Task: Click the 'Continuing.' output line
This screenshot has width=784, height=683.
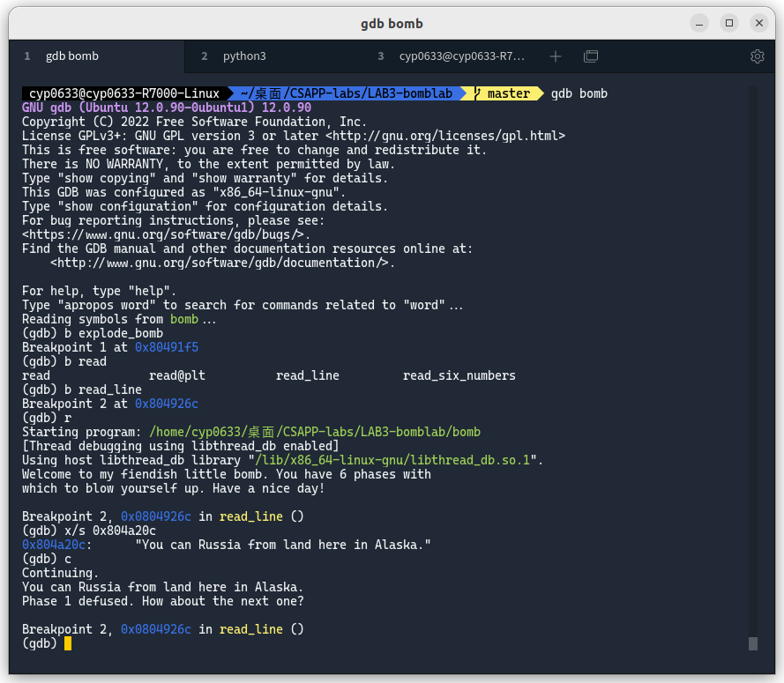Action: (x=61, y=573)
